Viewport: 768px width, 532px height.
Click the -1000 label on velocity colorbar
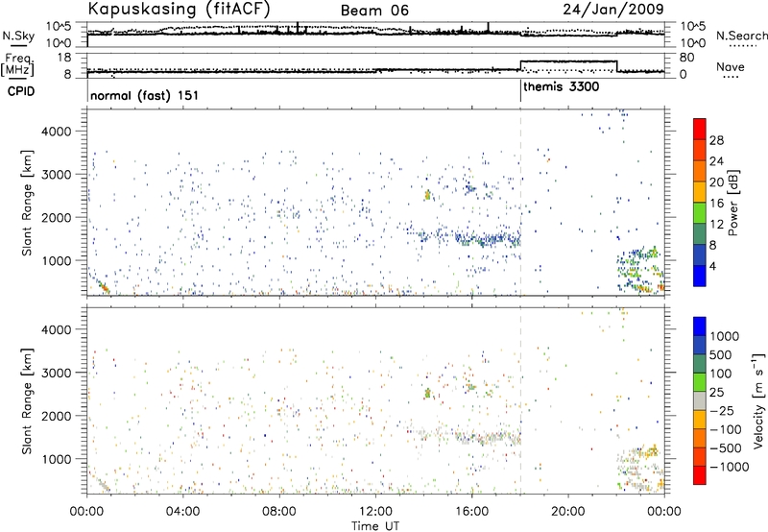click(x=730, y=467)
